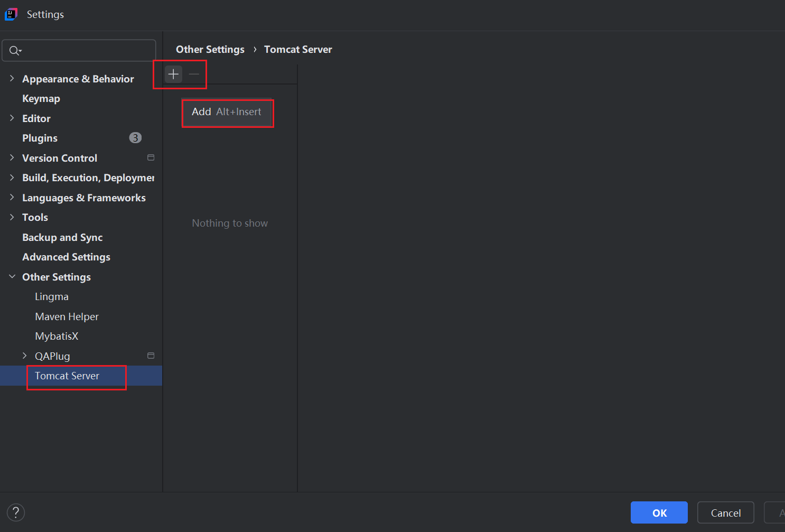Focus the settings search field
This screenshot has height=532, width=785.
click(79, 51)
